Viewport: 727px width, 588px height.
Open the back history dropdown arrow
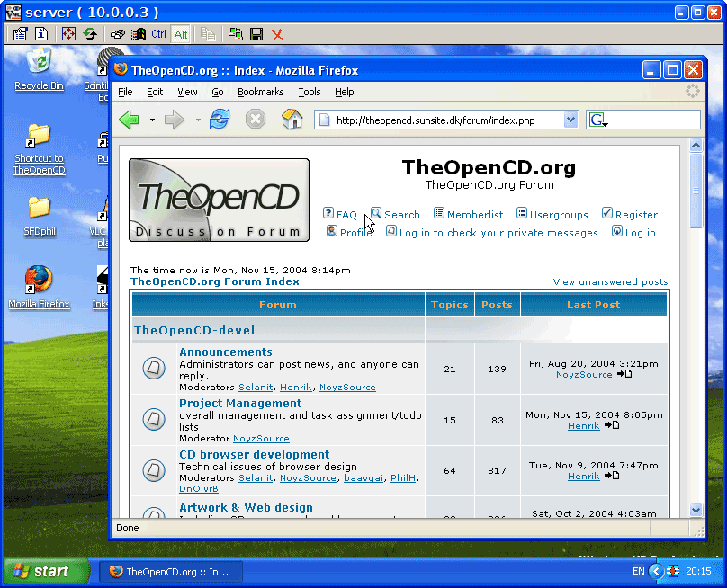pos(152,120)
